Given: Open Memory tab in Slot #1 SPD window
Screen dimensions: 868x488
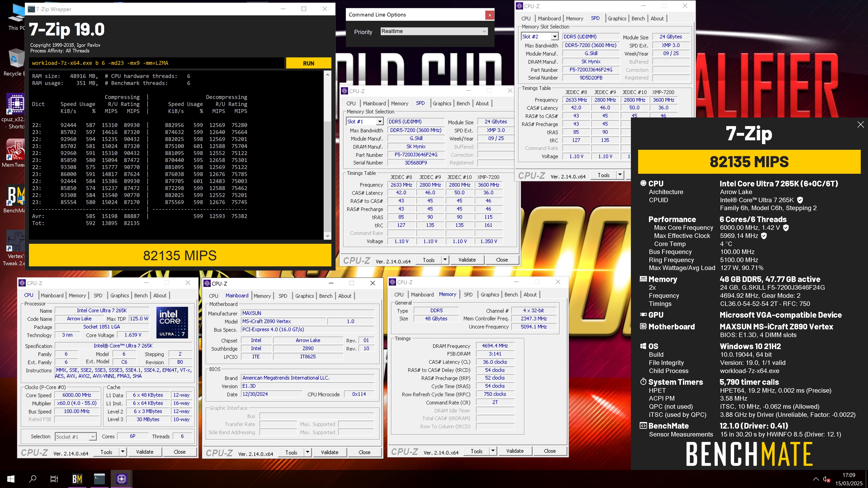Looking at the screenshot, I should tap(399, 103).
